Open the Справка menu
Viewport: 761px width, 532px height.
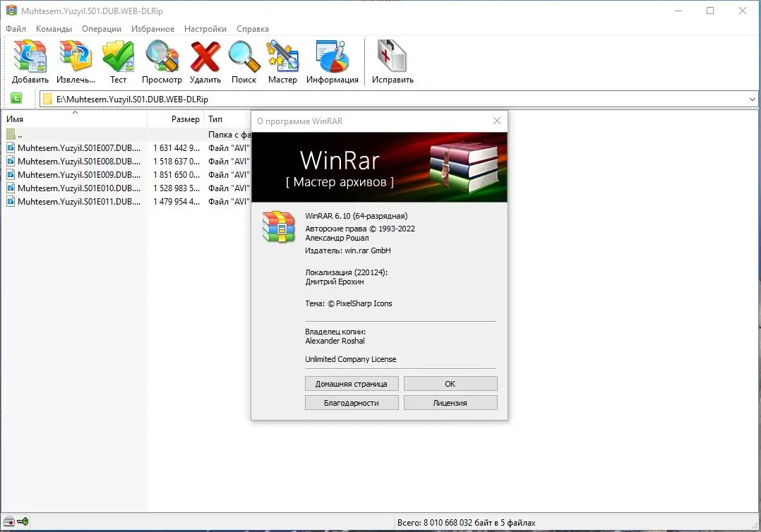click(253, 29)
